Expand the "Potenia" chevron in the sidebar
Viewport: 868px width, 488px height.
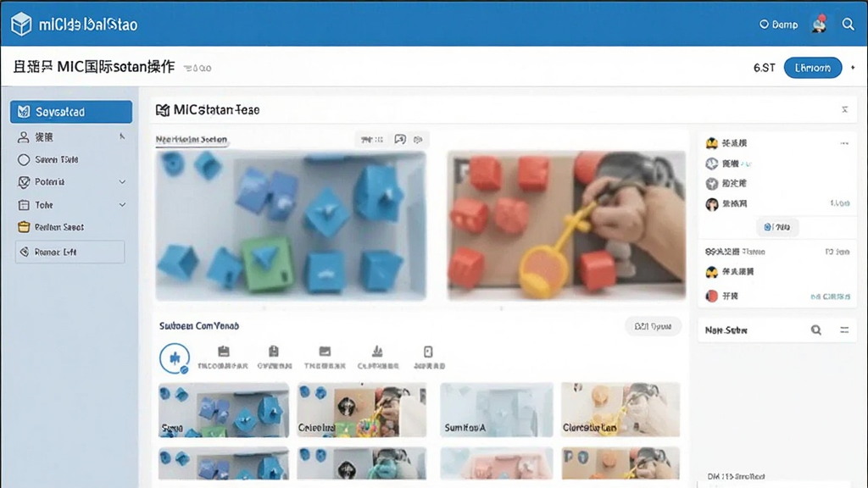(x=122, y=182)
